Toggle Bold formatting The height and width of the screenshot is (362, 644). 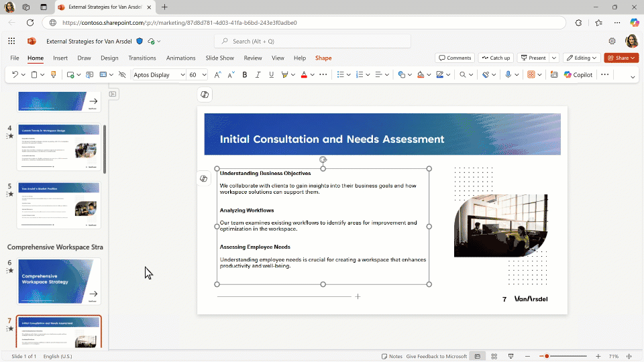click(x=245, y=75)
